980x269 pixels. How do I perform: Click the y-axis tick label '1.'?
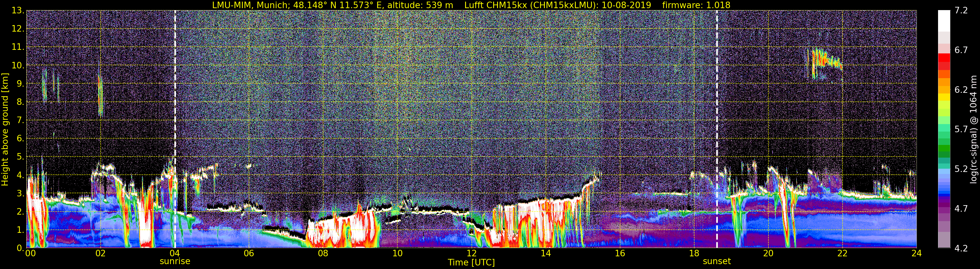(x=20, y=230)
